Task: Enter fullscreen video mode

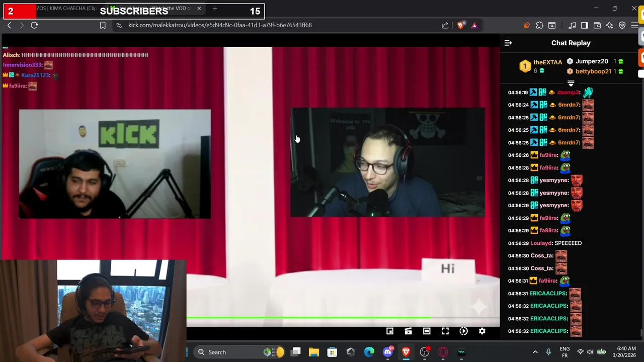Action: [x=445, y=331]
